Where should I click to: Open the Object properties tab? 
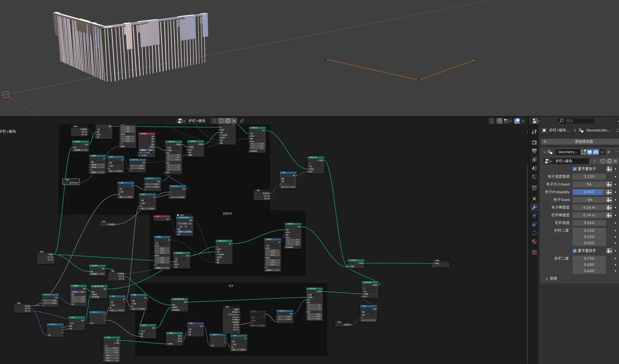534,199
